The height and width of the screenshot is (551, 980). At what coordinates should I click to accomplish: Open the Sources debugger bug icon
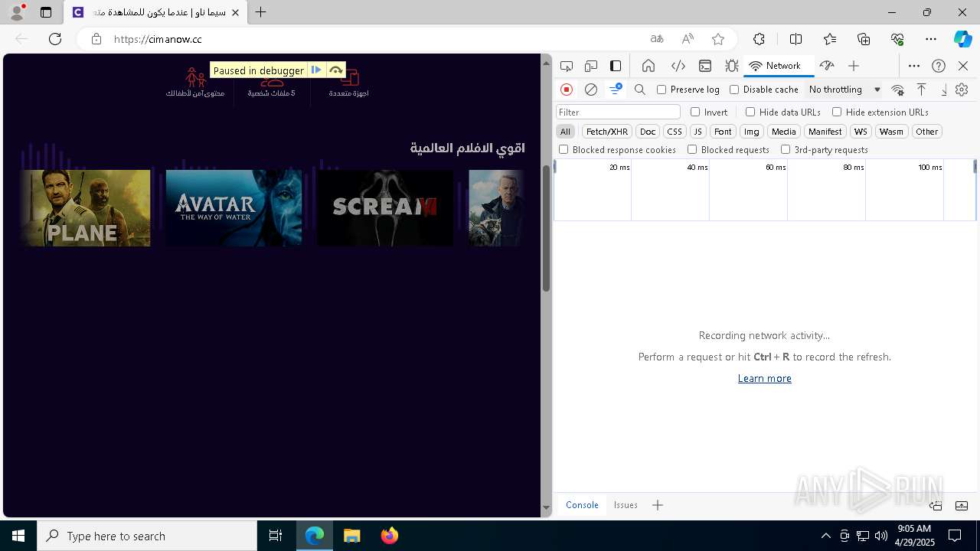[732, 66]
